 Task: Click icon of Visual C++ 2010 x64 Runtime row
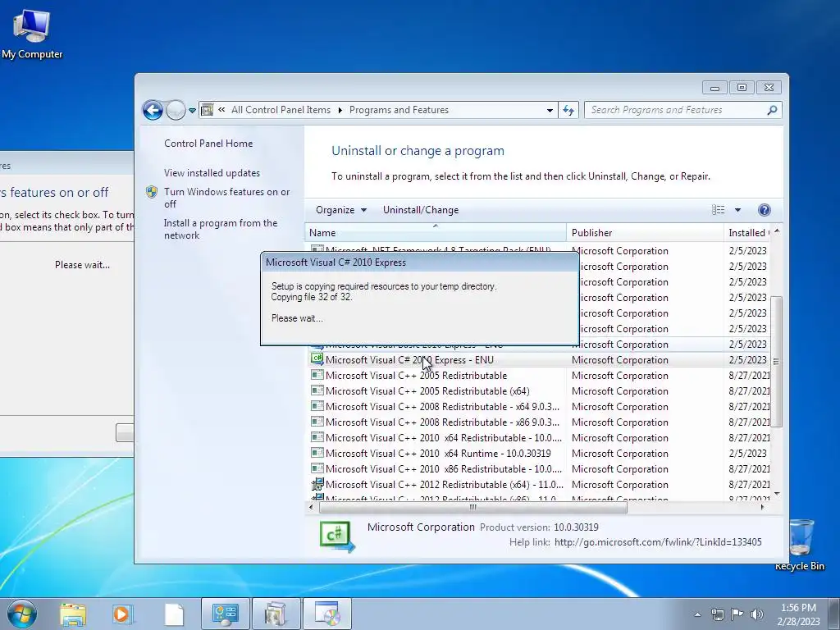(317, 453)
